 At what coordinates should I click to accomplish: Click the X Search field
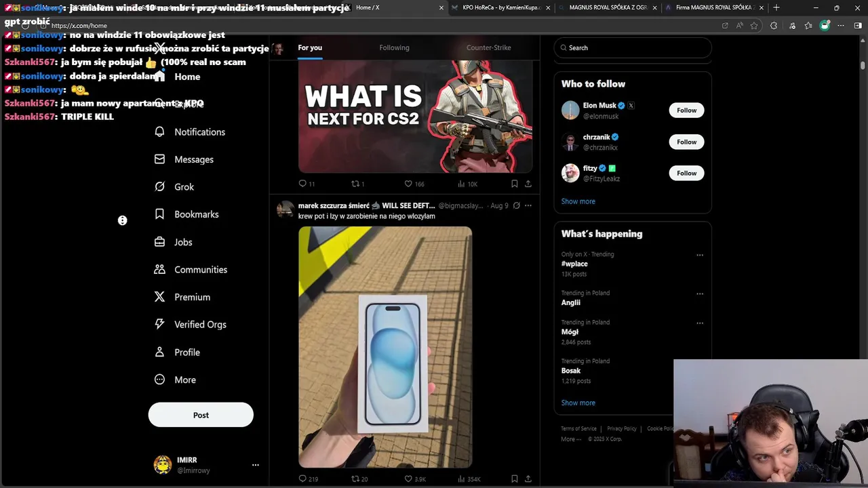click(x=633, y=48)
